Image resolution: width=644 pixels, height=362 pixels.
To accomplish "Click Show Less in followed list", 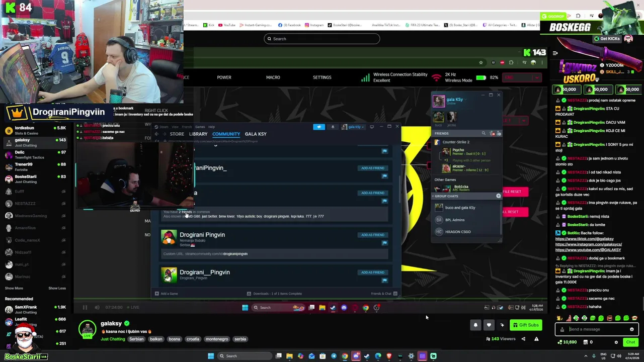I will click(x=57, y=288).
